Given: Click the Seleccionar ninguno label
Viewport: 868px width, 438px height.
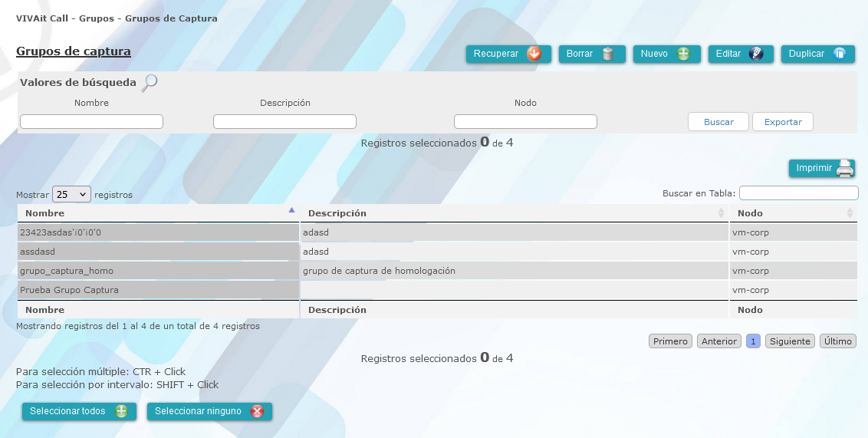Looking at the screenshot, I should (198, 411).
